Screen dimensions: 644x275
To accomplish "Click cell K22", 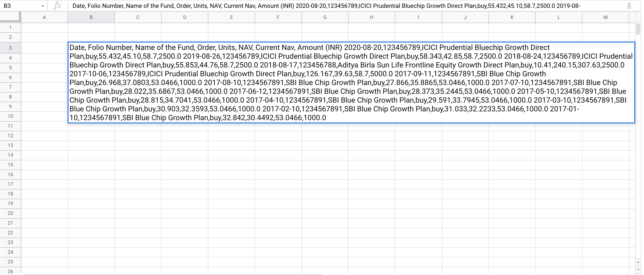I will coord(512,233).
